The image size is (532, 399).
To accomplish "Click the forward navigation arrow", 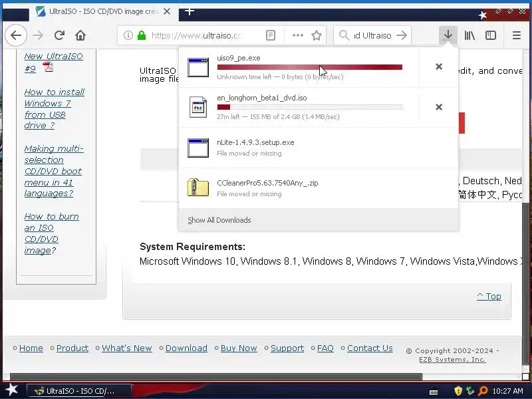I will point(38,35).
